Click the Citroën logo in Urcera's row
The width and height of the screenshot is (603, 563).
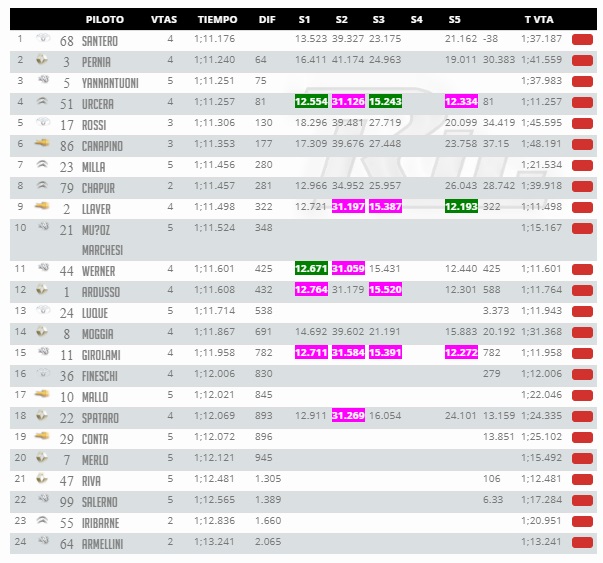click(42, 102)
